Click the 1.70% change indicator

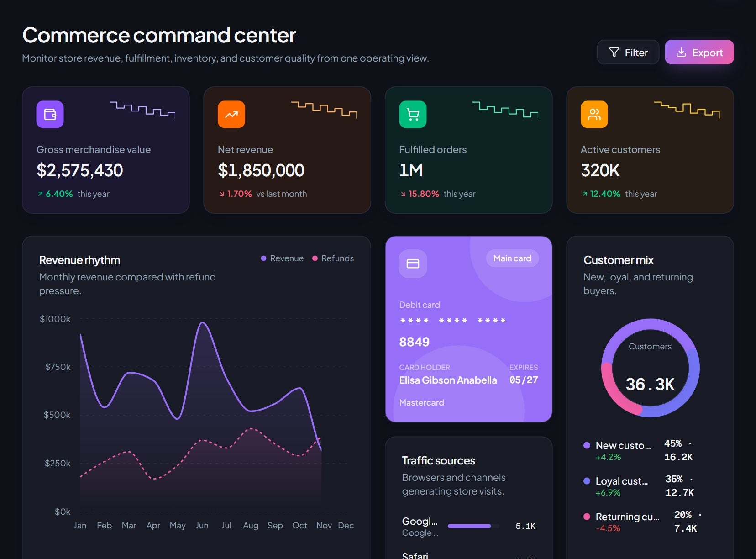(236, 194)
